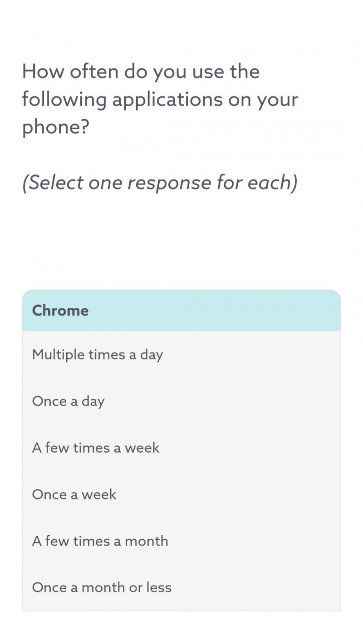Screen dimensions: 363x644
Task: Pick the several-times-weekly Chrome response
Action: coord(96,448)
